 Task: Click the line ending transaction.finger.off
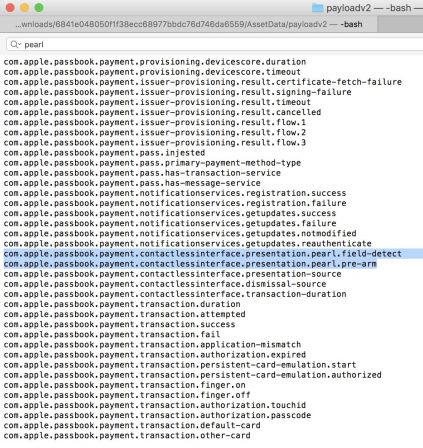127,395
